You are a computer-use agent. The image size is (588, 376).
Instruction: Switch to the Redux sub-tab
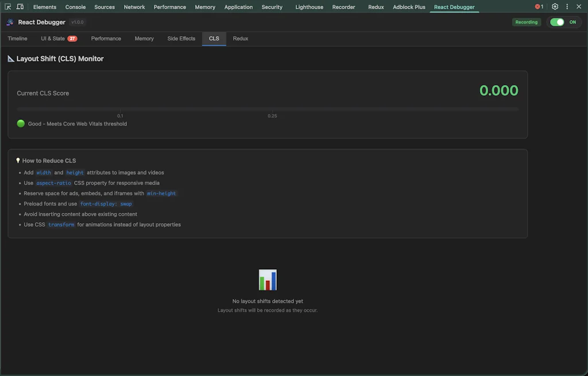pos(240,38)
